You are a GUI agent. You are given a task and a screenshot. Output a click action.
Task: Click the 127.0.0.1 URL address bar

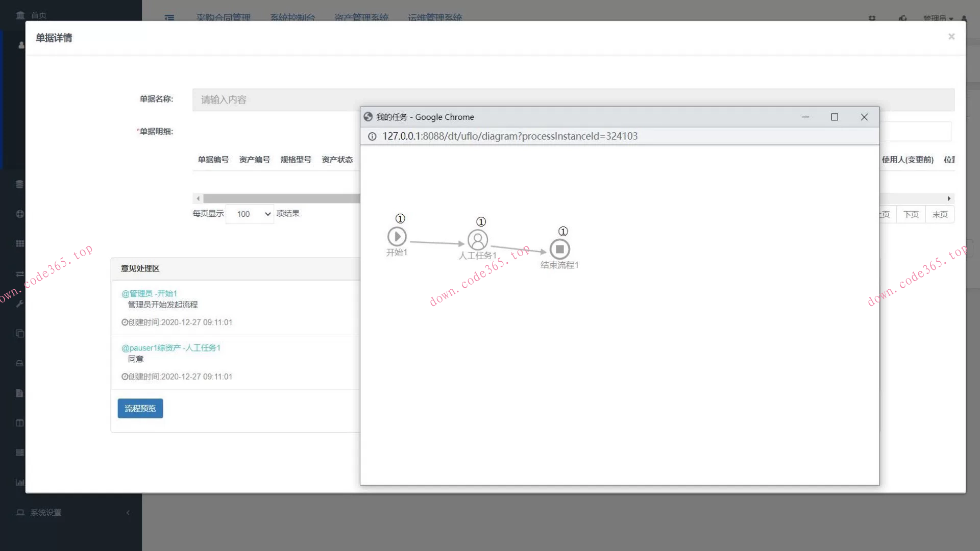[509, 136]
